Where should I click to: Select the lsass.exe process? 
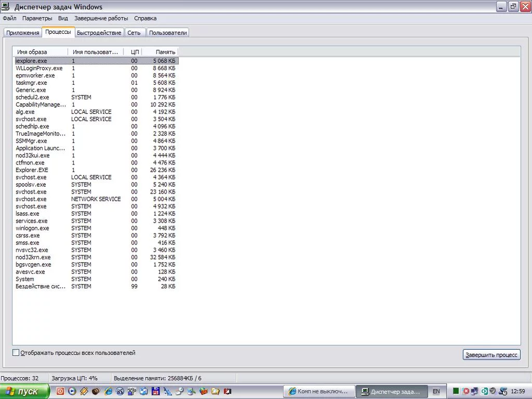(x=96, y=213)
